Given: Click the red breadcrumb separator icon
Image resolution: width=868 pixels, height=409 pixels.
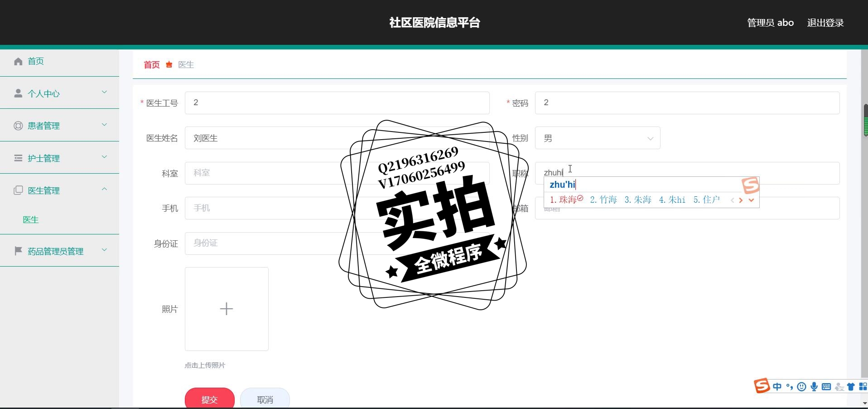Looking at the screenshot, I should point(169,64).
